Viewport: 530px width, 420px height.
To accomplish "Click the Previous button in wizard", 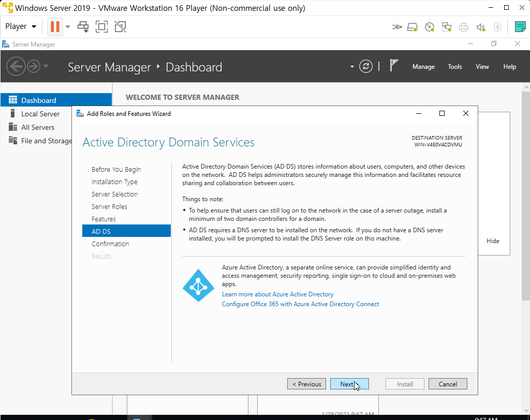I will tap(306, 384).
